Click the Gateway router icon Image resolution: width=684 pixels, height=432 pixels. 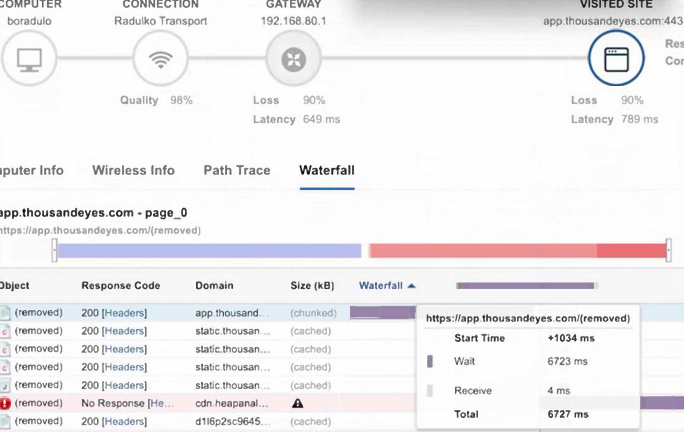pyautogui.click(x=294, y=59)
